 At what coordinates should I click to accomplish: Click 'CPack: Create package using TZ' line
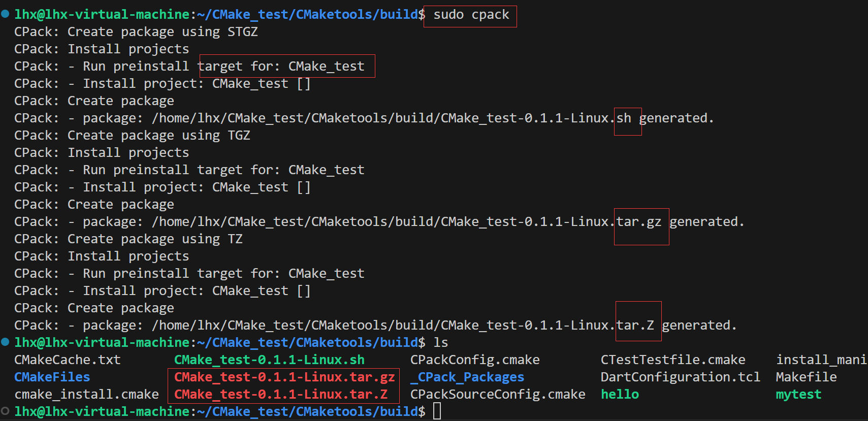[x=128, y=239]
